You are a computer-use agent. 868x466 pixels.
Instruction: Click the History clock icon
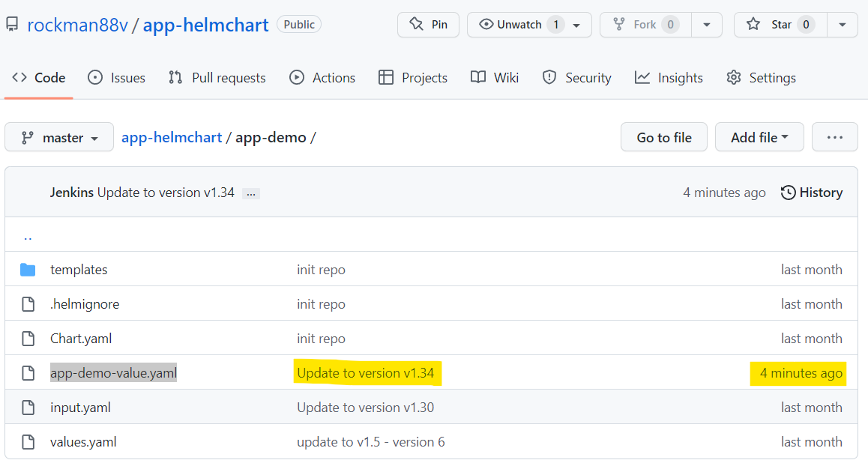pos(788,193)
